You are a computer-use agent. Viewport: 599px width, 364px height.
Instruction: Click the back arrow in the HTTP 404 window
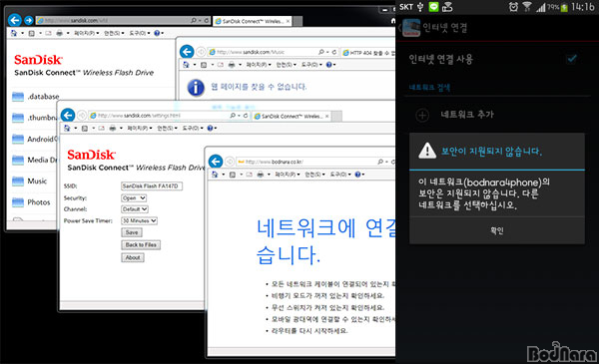pos(187,52)
